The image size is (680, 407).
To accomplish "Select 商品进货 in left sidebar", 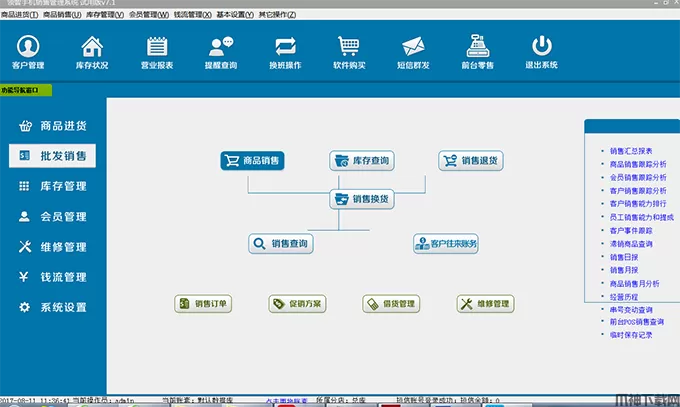I will (52, 126).
